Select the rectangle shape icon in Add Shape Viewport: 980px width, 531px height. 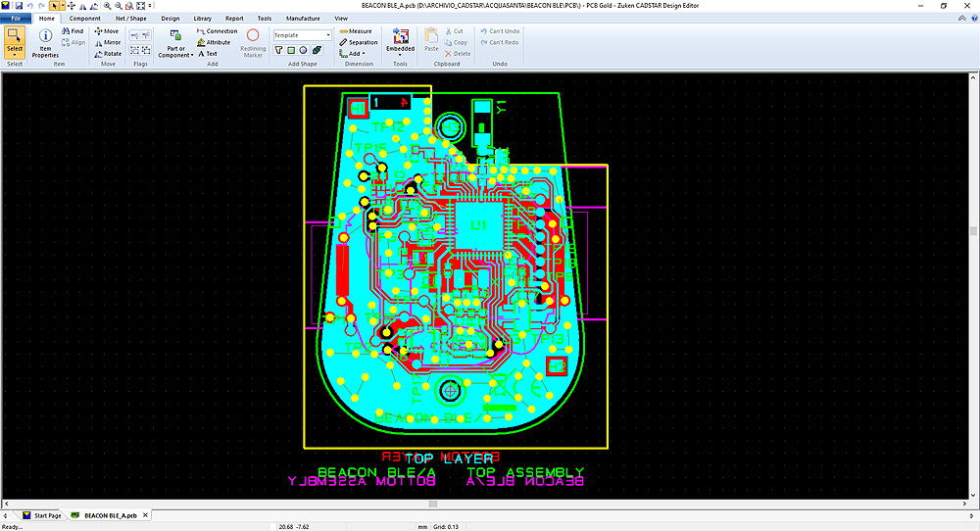click(291, 50)
